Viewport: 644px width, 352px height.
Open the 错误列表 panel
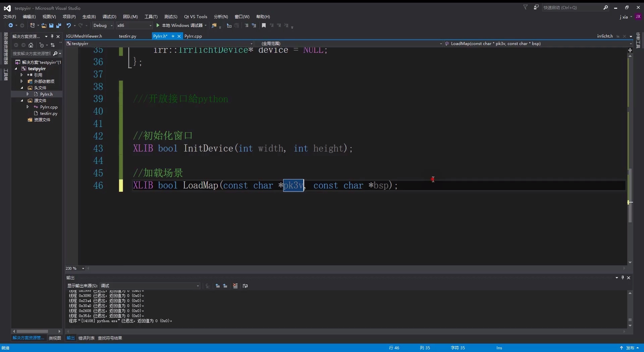[x=86, y=338]
